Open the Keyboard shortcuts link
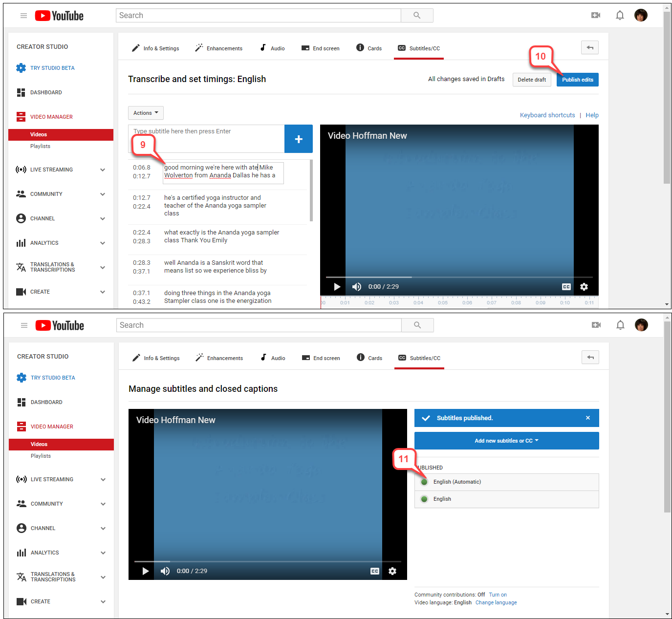The image size is (672, 619). pos(547,115)
